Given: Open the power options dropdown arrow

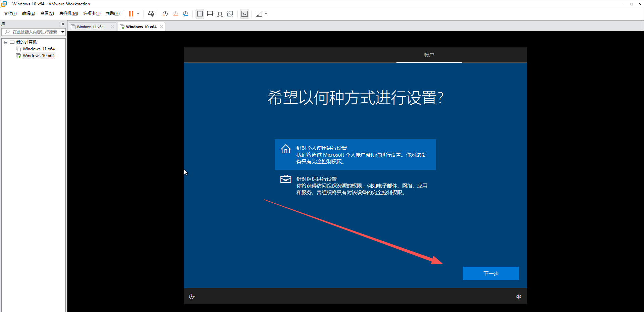Looking at the screenshot, I should 138,14.
